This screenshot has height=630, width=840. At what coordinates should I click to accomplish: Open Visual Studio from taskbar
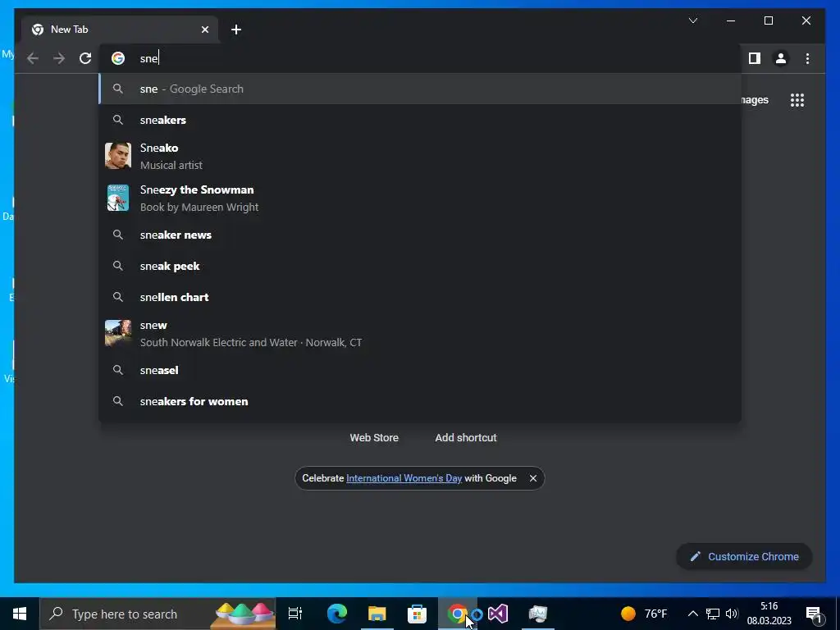[x=498, y=614]
